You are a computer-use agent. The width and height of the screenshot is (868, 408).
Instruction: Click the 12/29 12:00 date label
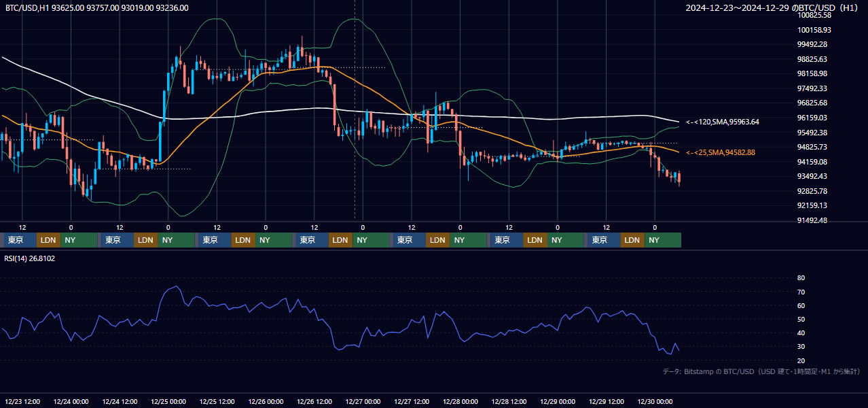(x=607, y=402)
